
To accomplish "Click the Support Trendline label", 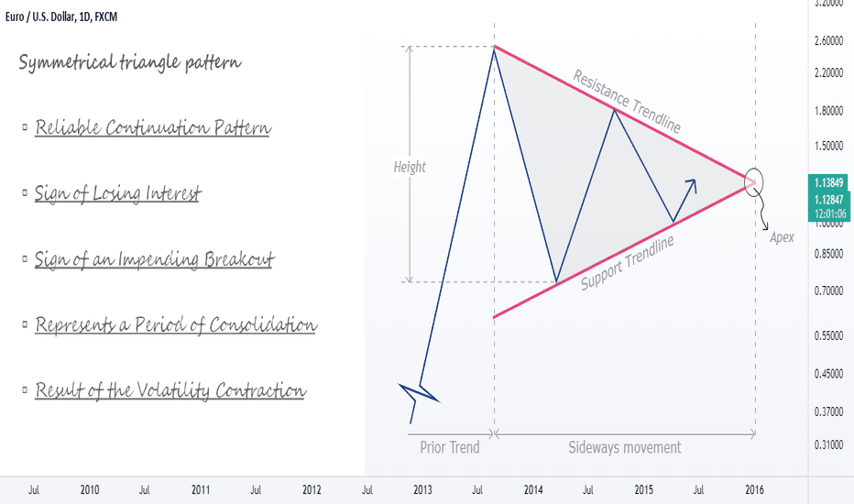I will (628, 263).
